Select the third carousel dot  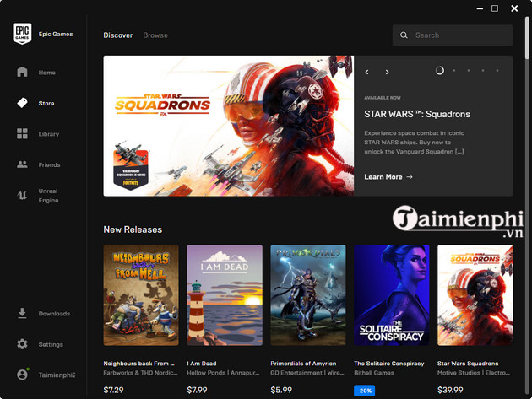pyautogui.click(x=469, y=71)
